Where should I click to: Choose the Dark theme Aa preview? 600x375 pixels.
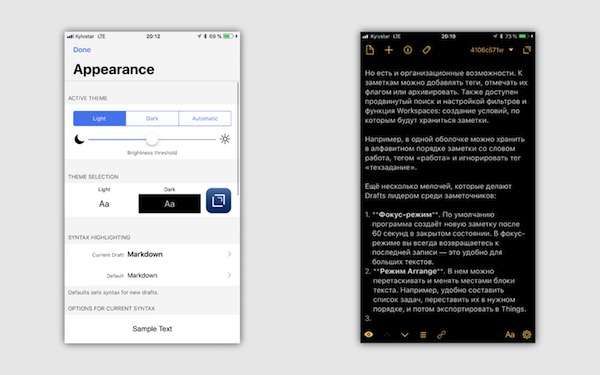coord(170,204)
